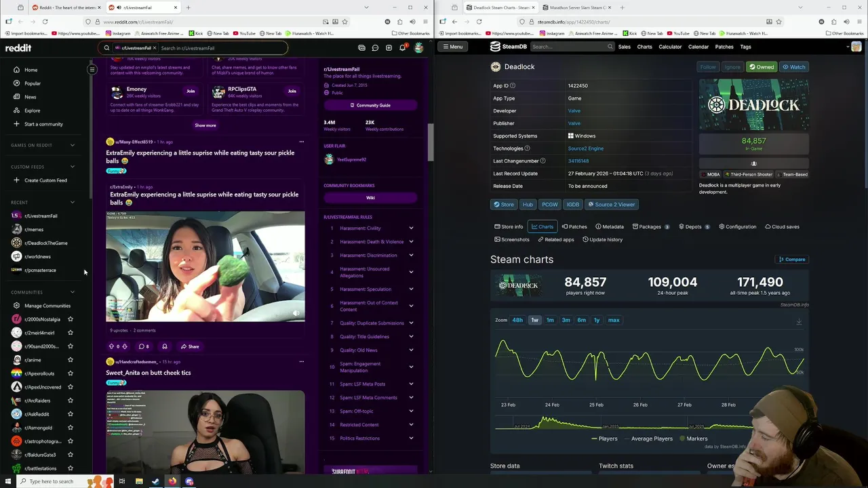This screenshot has width=868, height=488.
Task: Click Create post plus icon in Reddit header
Action: [x=389, y=48]
